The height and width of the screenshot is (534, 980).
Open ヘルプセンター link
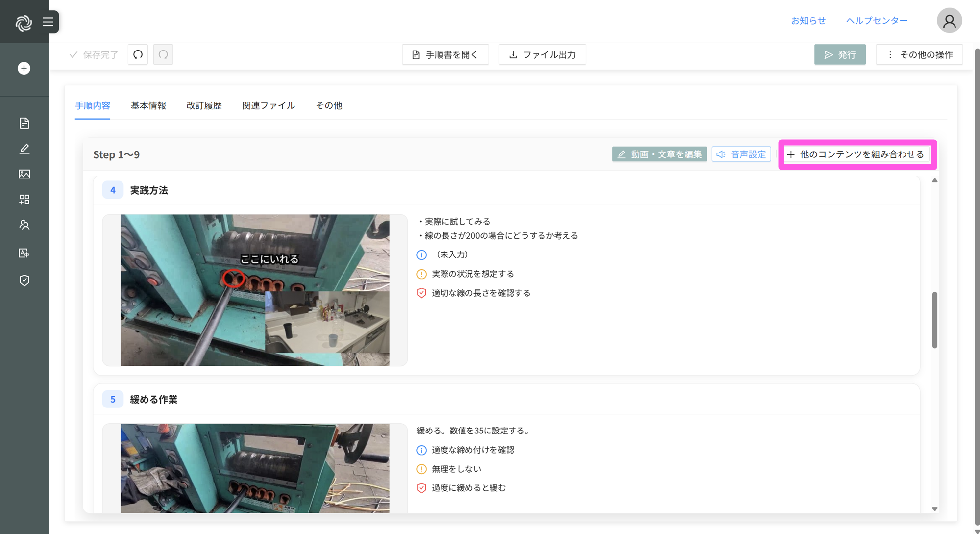point(877,21)
